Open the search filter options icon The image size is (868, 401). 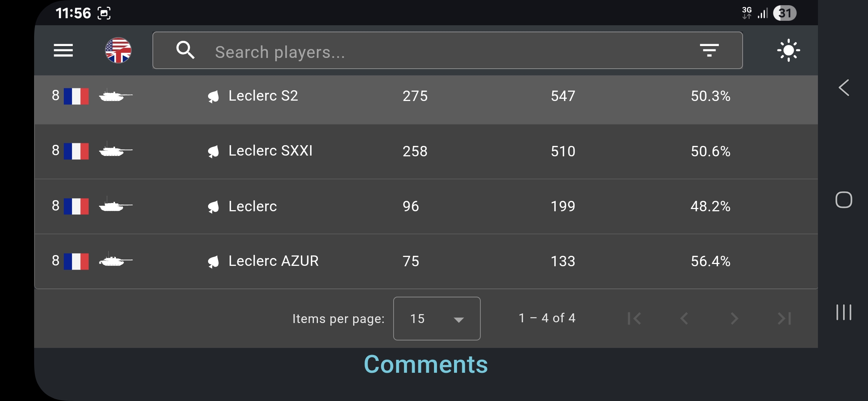709,50
